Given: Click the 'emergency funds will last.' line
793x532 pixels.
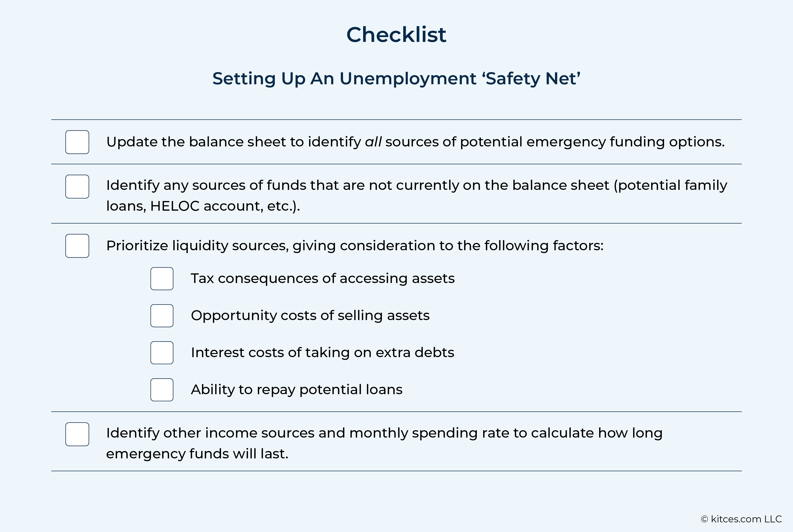Looking at the screenshot, I should pyautogui.click(x=197, y=454).
